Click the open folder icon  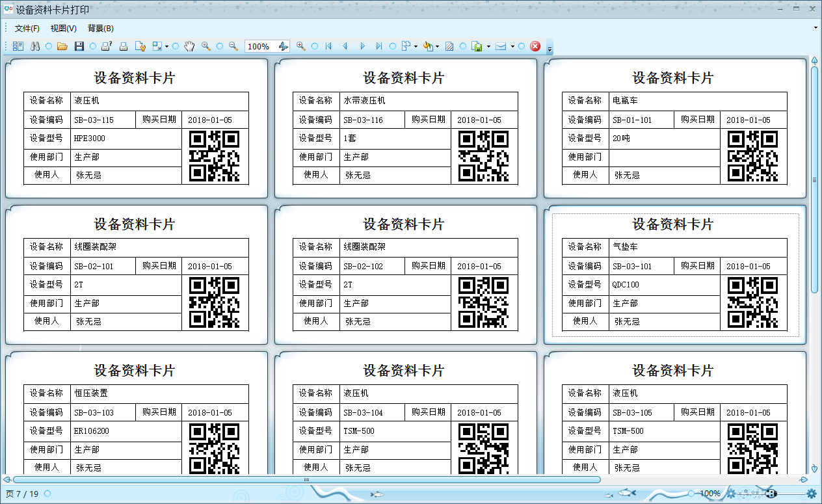click(62, 46)
